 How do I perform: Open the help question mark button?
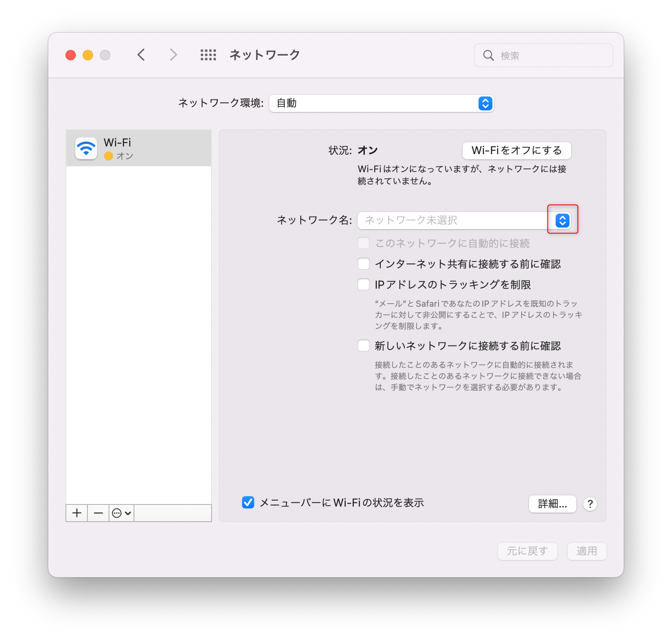tap(590, 504)
